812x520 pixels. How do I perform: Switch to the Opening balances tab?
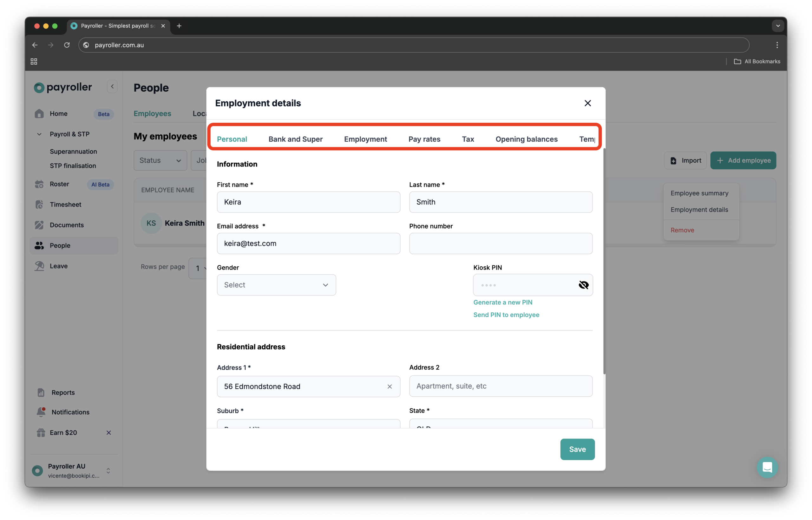[526, 139]
